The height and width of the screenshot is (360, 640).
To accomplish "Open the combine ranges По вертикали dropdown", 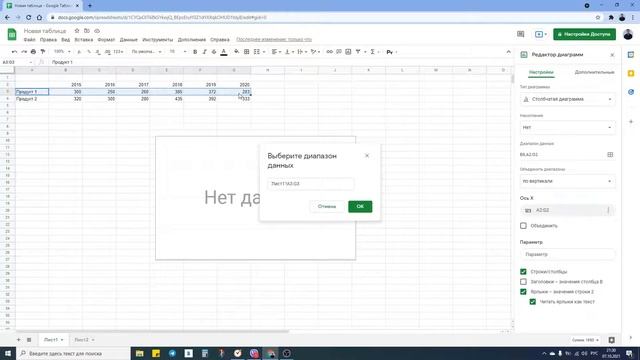I will tap(568, 181).
